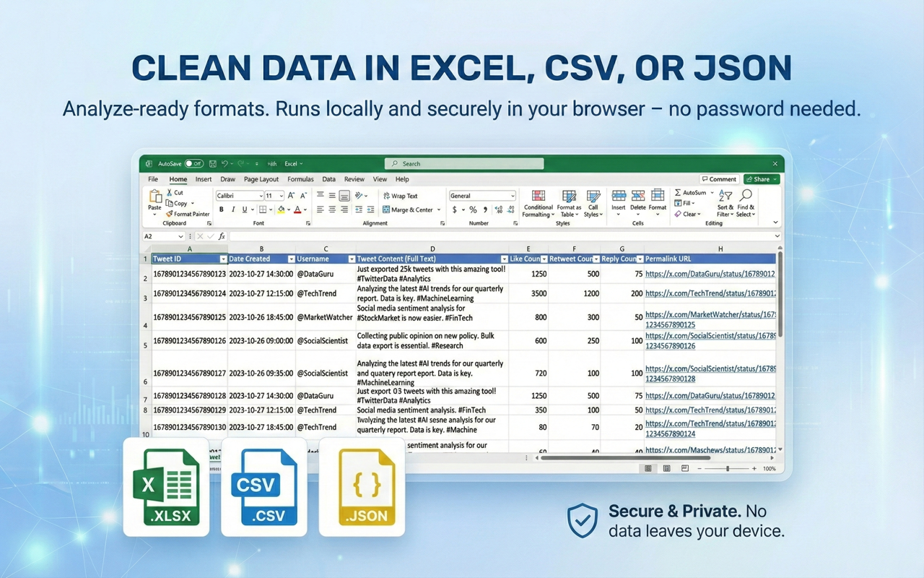Viewport: 924px width, 578px height.
Task: Expand the formula bar chevron
Action: (777, 236)
